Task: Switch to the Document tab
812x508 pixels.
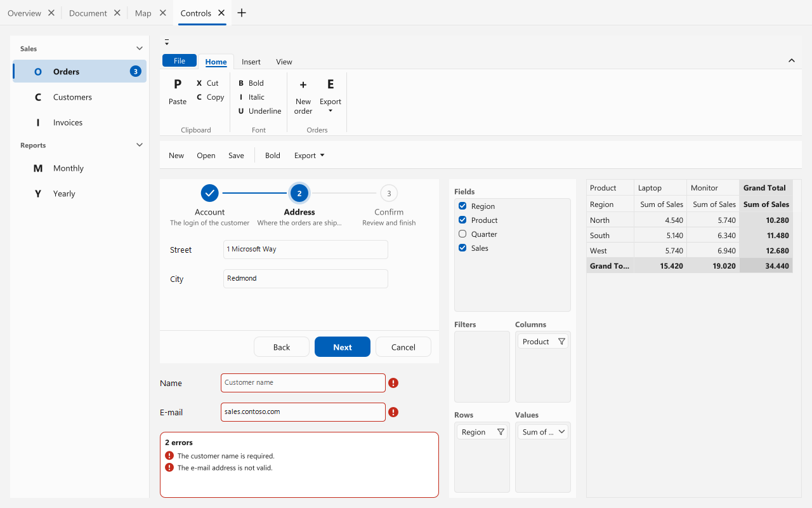Action: pyautogui.click(x=88, y=13)
